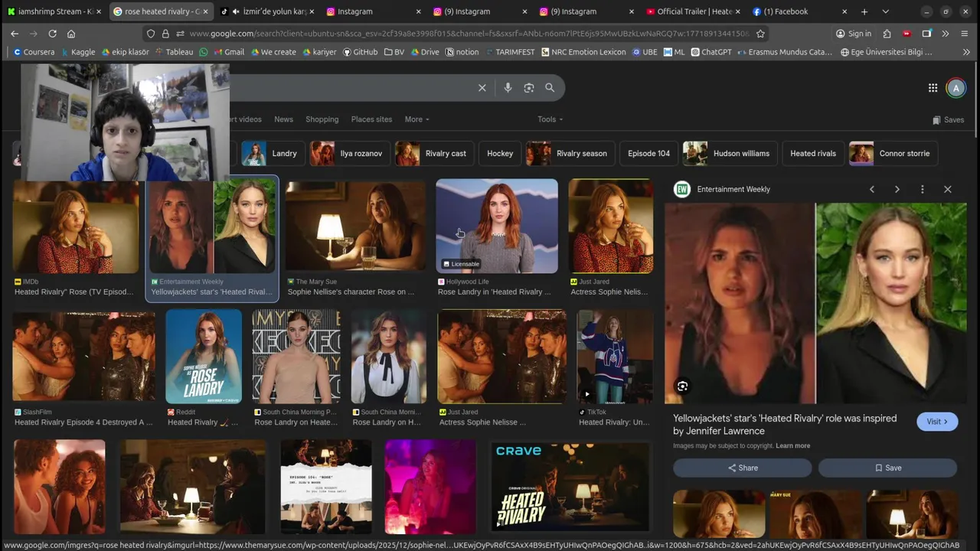Show previous image in preview panel
Screen dimensions: 980x551
871,189
